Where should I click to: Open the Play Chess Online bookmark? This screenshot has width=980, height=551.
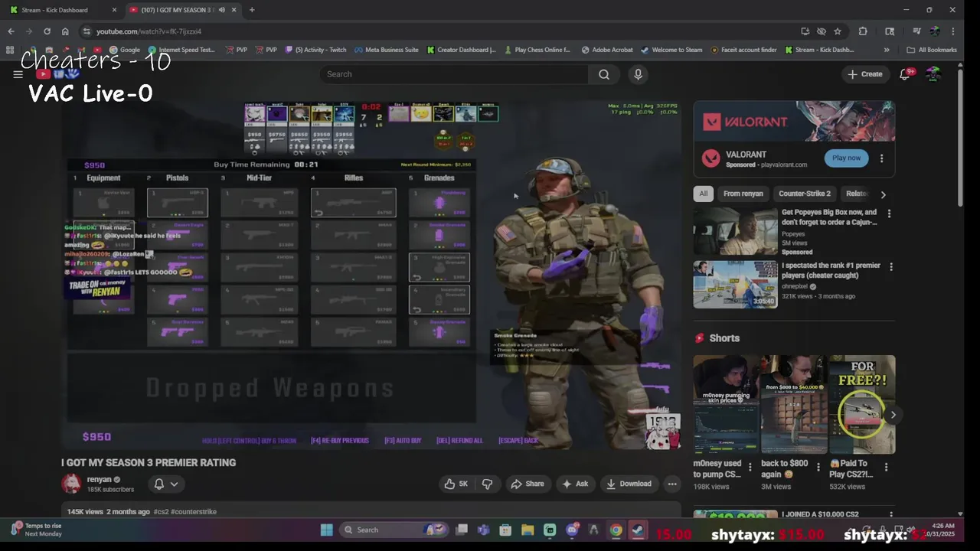[537, 50]
